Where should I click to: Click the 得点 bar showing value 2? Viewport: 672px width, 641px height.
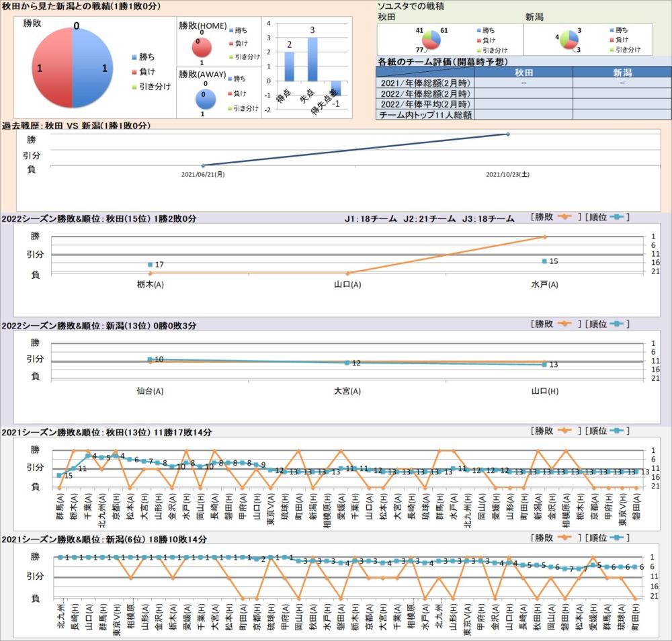click(289, 67)
